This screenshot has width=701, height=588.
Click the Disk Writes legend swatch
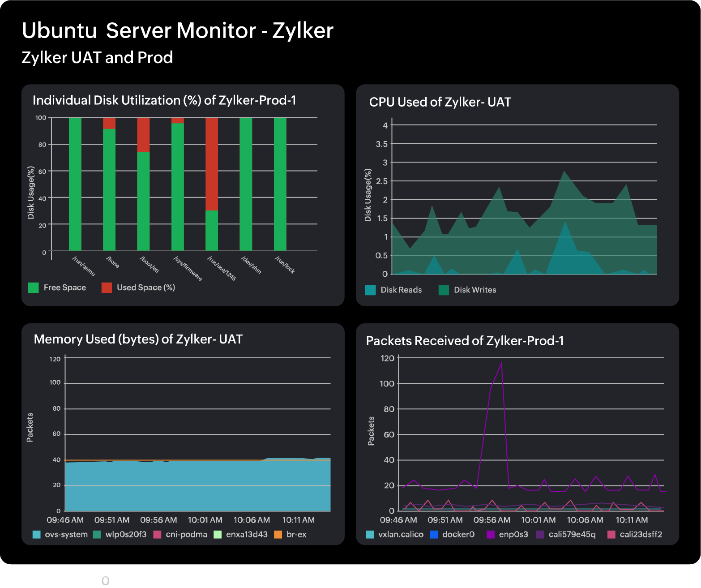click(x=444, y=290)
